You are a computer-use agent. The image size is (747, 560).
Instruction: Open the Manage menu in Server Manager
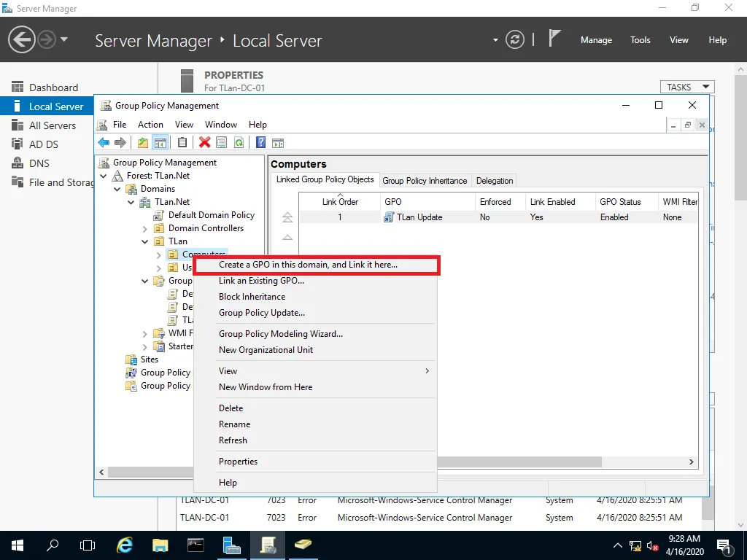click(596, 40)
